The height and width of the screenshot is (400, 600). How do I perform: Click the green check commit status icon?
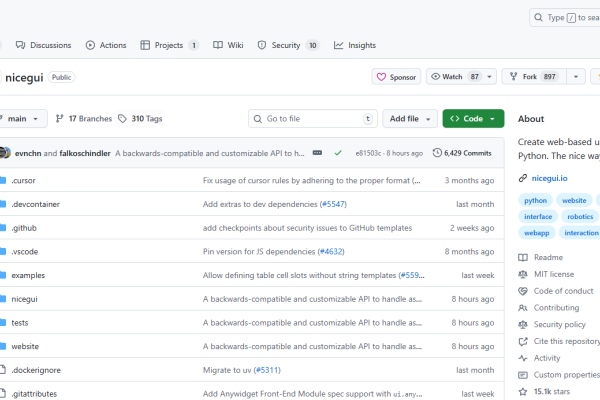338,153
